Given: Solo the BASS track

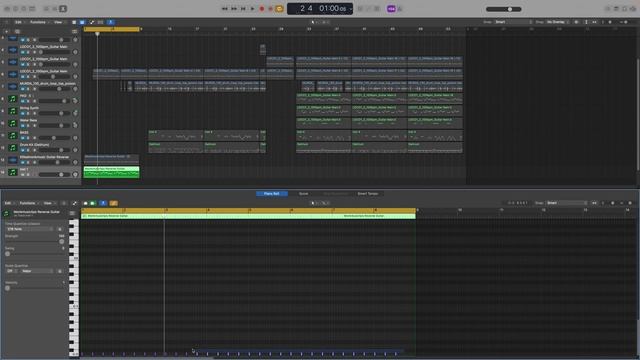Looking at the screenshot, I should tap(28, 138).
